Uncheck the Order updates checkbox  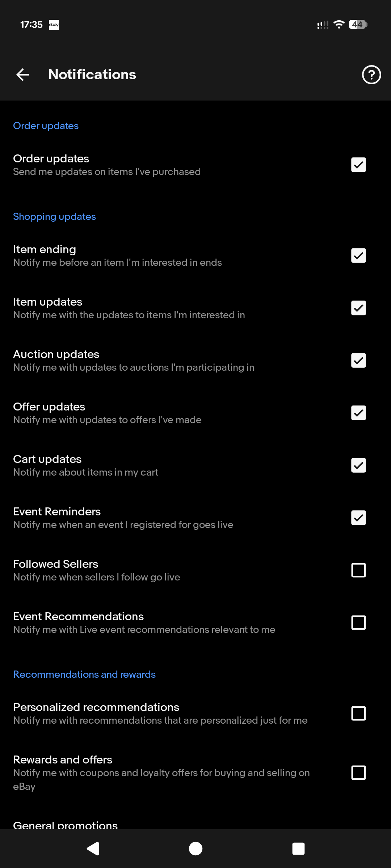[358, 165]
